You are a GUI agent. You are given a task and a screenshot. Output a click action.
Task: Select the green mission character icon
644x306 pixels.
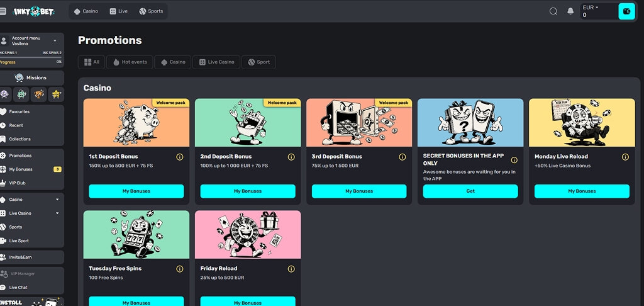21,94
